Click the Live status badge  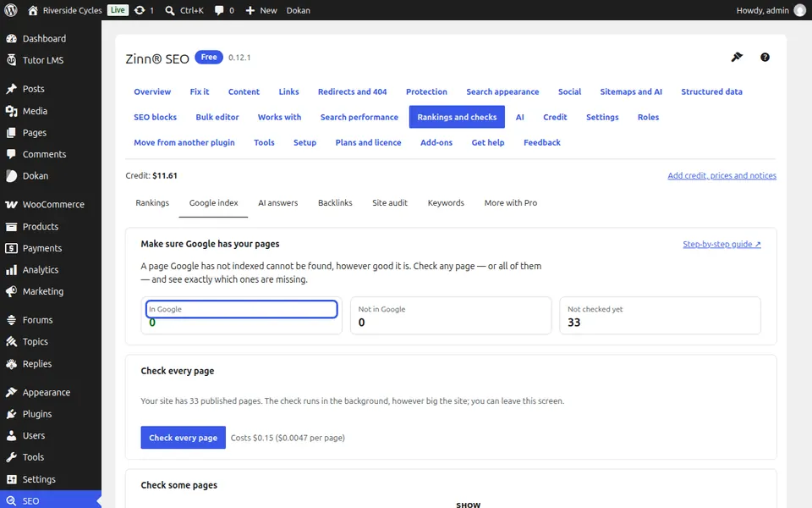click(x=118, y=10)
